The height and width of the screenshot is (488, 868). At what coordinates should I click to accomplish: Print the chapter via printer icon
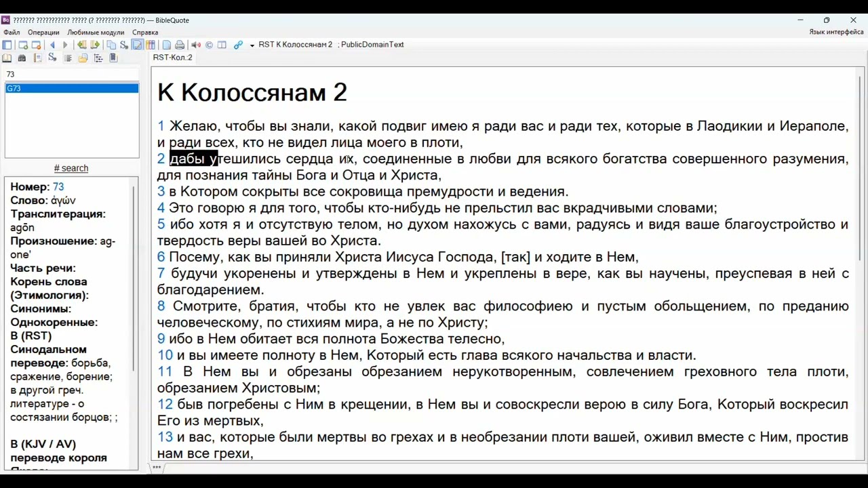180,45
